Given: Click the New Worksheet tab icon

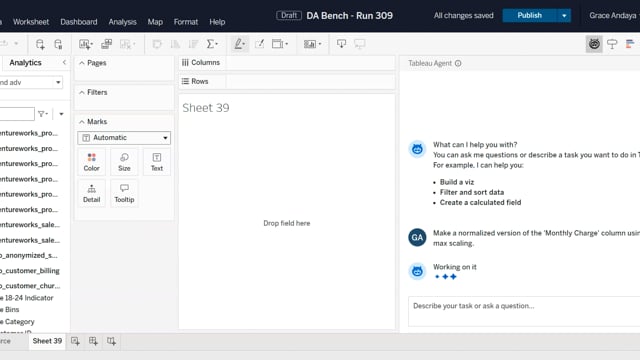Looking at the screenshot, I should tap(75, 341).
